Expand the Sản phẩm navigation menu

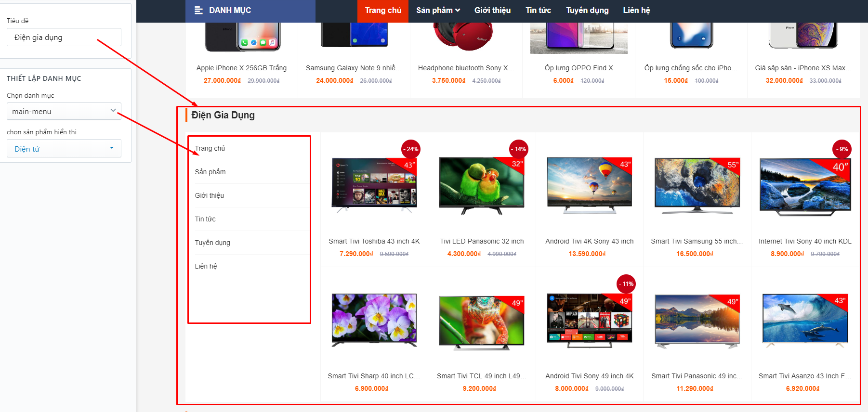(x=438, y=11)
